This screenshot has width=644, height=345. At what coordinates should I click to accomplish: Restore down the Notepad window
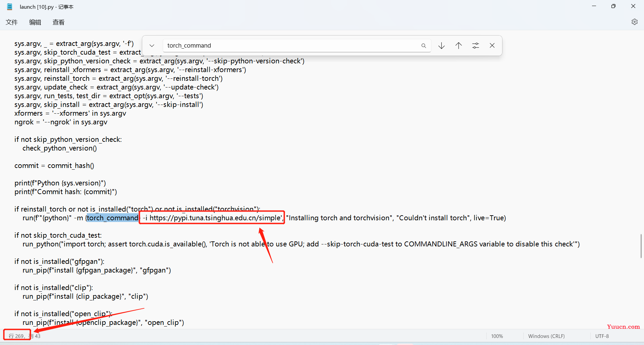click(x=613, y=6)
